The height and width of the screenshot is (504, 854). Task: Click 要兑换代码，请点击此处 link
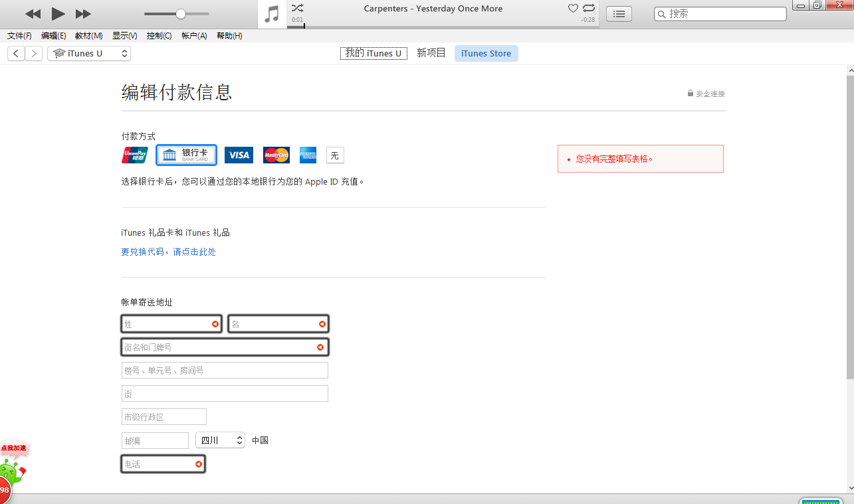[x=168, y=252]
